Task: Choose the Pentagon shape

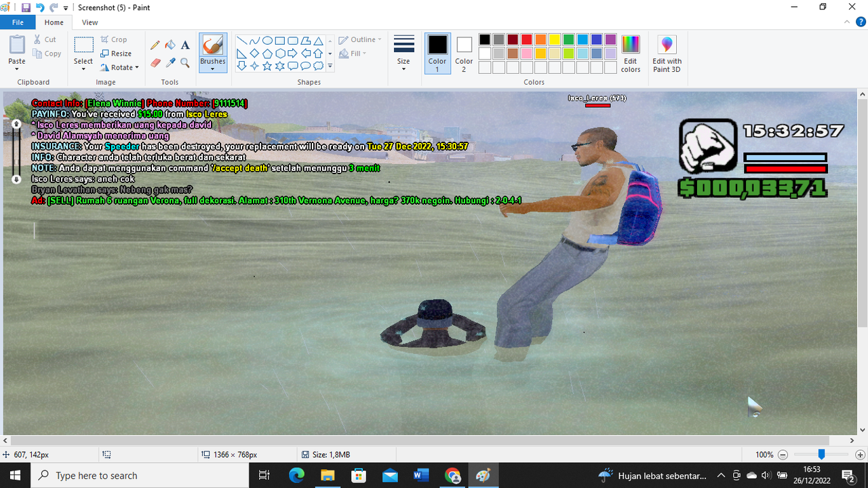Action: click(x=267, y=54)
